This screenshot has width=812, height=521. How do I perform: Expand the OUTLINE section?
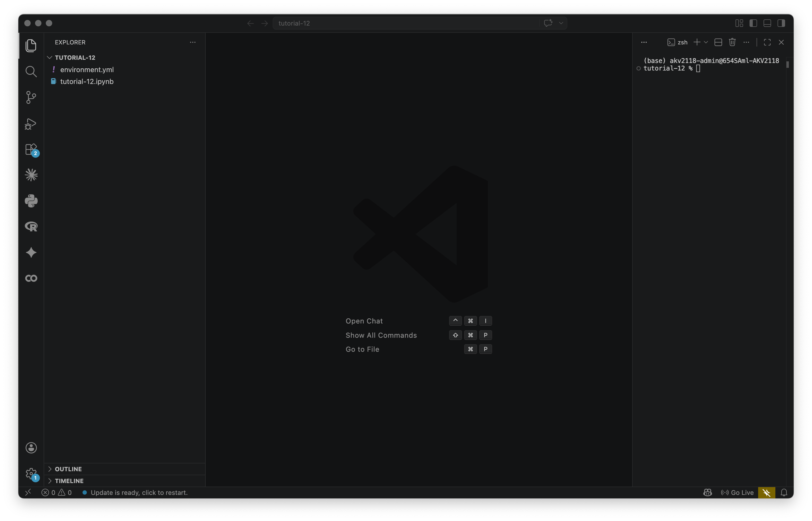(x=125, y=469)
